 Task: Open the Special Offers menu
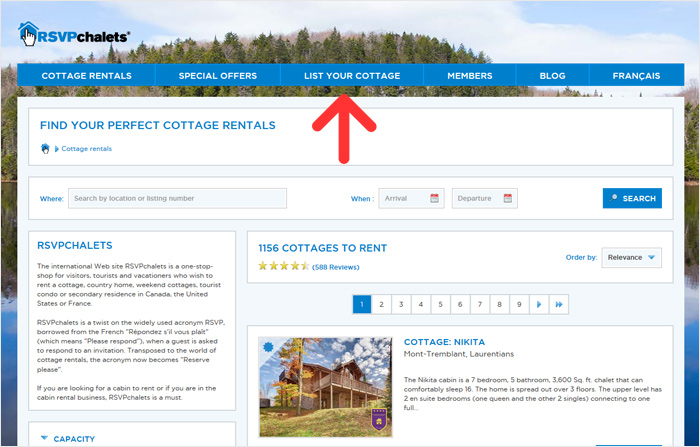[x=218, y=75]
